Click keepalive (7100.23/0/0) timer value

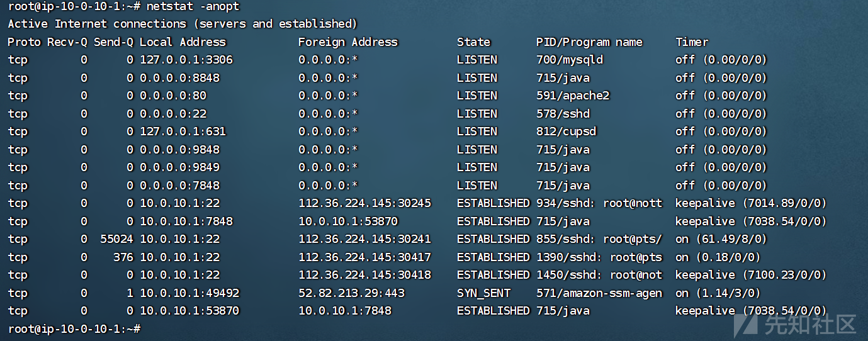pos(751,275)
